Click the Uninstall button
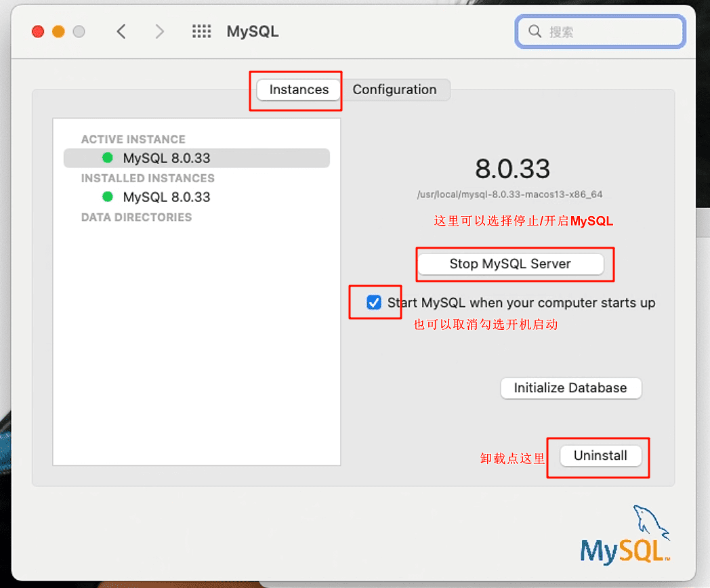Image resolution: width=710 pixels, height=588 pixels. [x=600, y=455]
